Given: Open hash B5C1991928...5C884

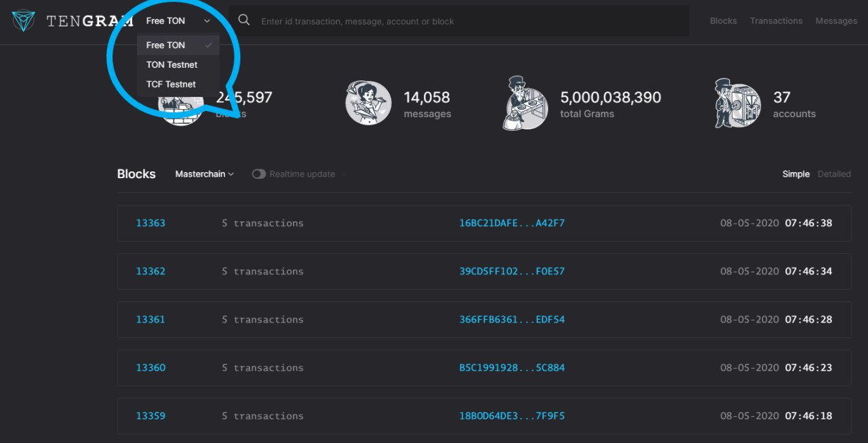Looking at the screenshot, I should pos(512,367).
